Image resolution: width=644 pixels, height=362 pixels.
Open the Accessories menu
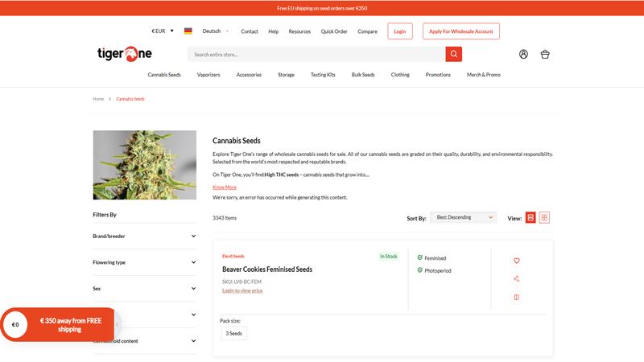click(x=249, y=75)
